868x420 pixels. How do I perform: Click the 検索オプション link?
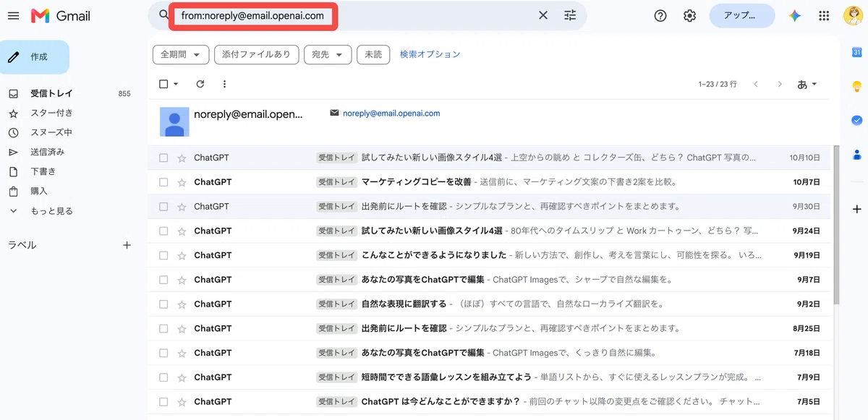(x=430, y=54)
